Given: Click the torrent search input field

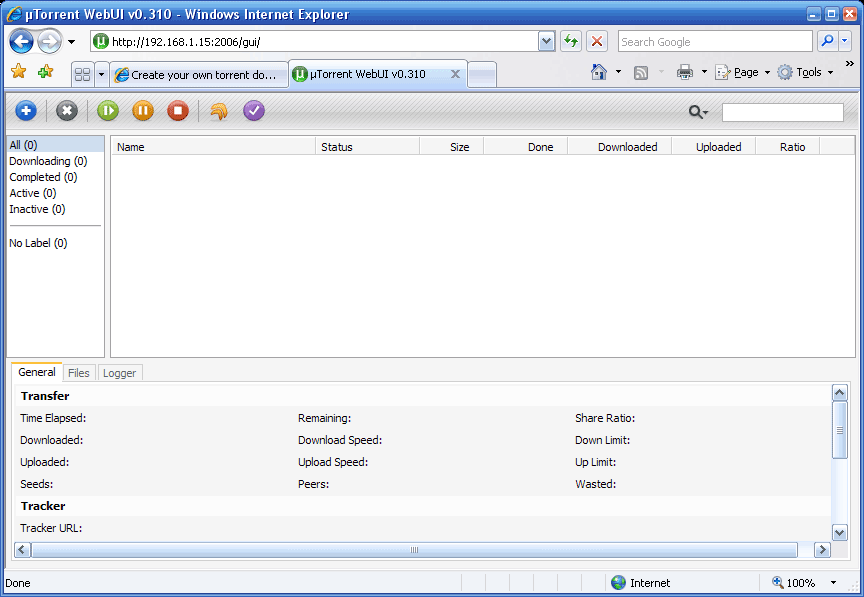Looking at the screenshot, I should [x=782, y=112].
